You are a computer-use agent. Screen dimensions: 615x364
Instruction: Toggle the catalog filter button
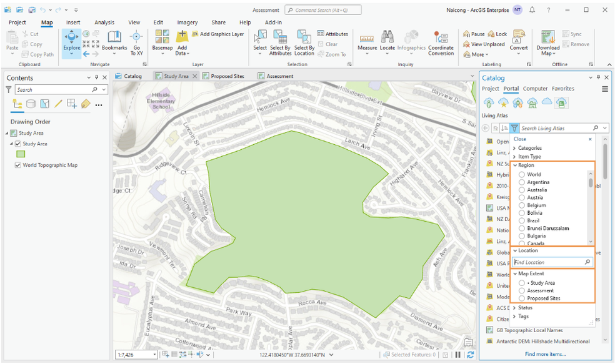pos(514,128)
